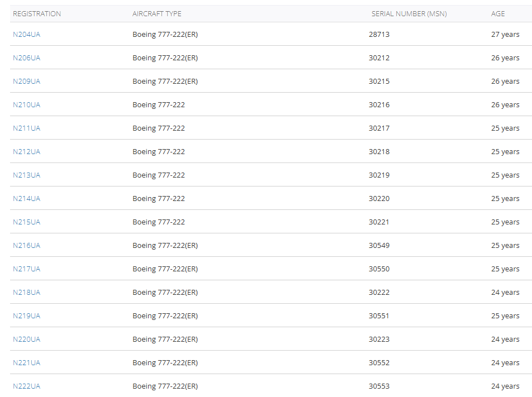Select serial number 30552
Screen dimensions: 532x397
[x=379, y=362]
